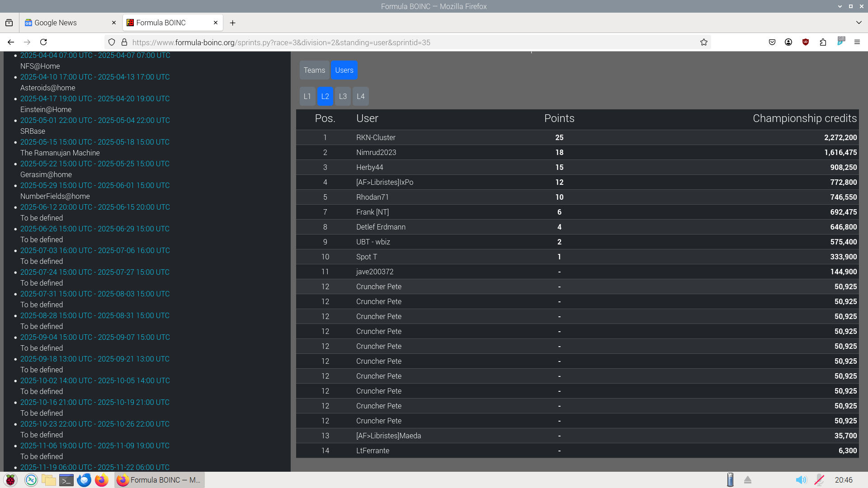Viewport: 868px width, 488px height.
Task: Open a new browser tab
Action: click(232, 23)
